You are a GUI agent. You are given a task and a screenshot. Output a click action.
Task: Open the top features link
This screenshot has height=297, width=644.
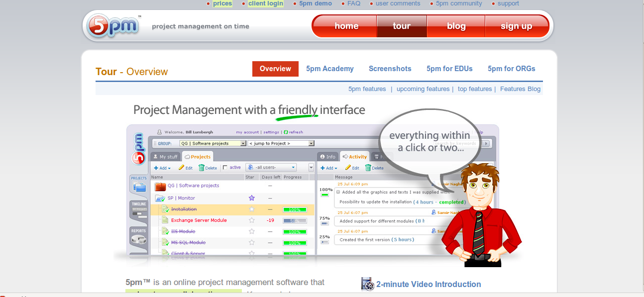pyautogui.click(x=475, y=89)
